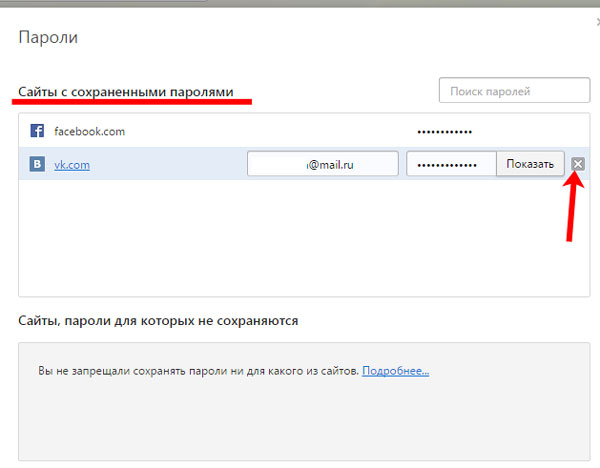
Task: Click the @mail.ru username field
Action: (x=322, y=164)
